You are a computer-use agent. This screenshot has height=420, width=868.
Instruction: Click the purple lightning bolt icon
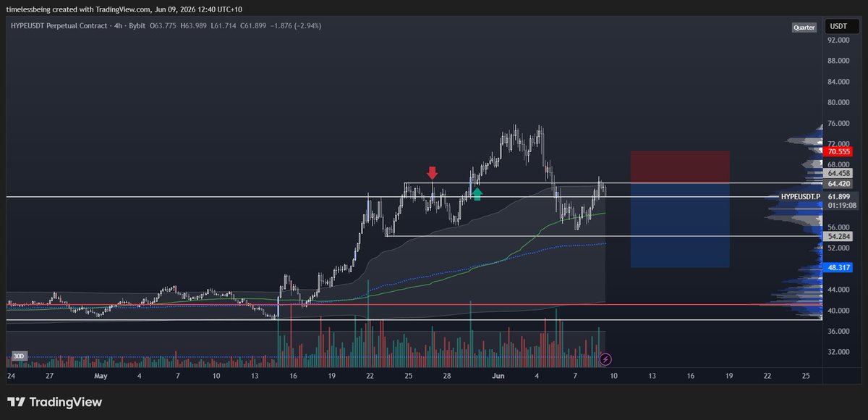point(606,358)
